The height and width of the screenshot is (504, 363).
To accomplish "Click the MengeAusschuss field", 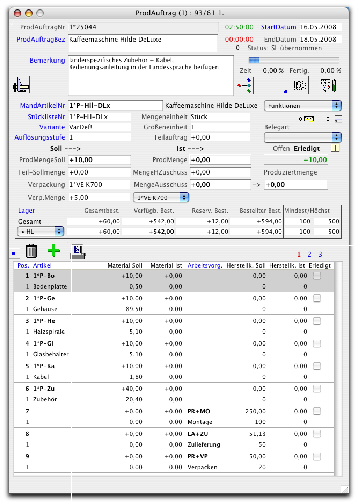I will [220, 185].
